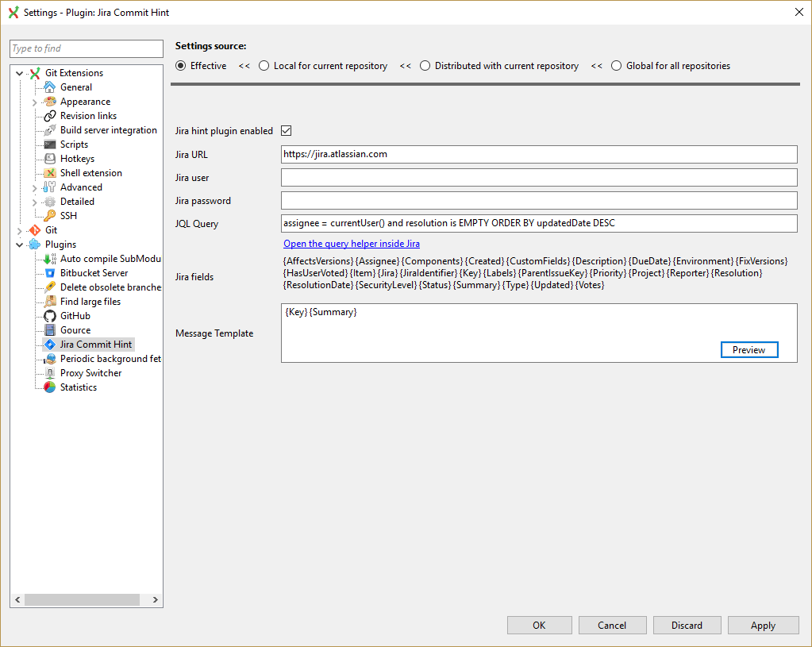Open the Scripts settings page
This screenshot has height=647, width=812.
click(74, 144)
